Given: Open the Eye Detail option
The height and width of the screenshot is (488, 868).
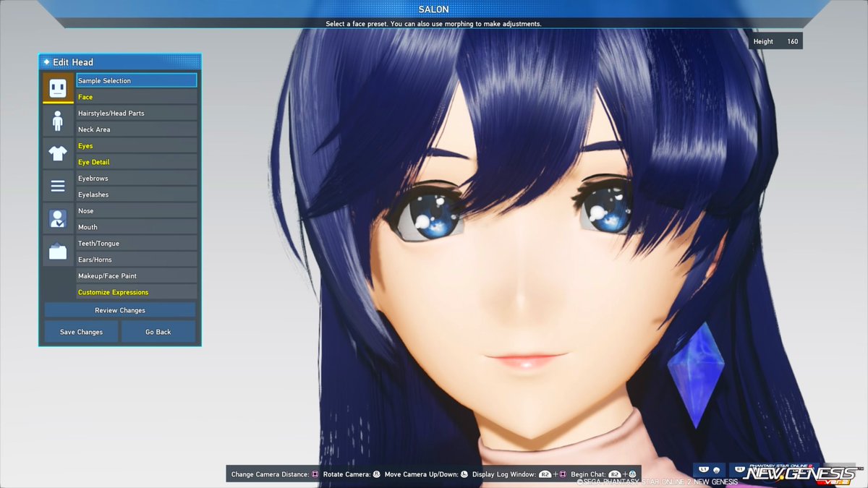Looking at the screenshot, I should [x=137, y=162].
